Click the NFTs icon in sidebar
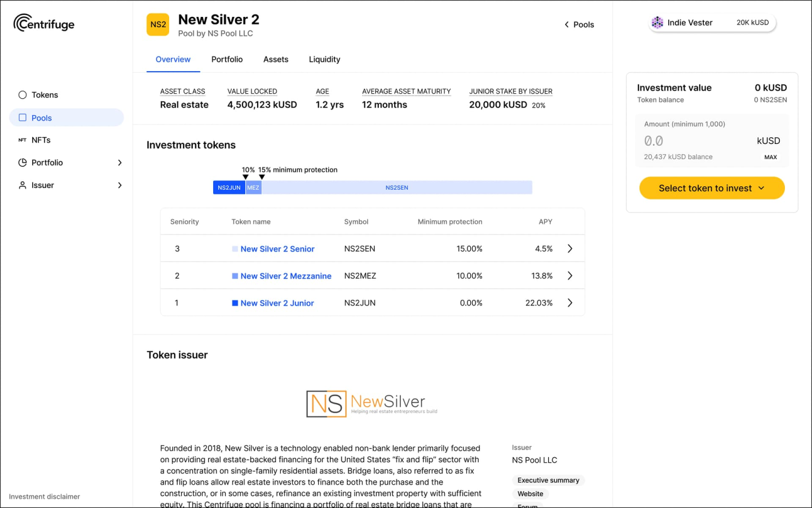The image size is (812, 508). [23, 140]
